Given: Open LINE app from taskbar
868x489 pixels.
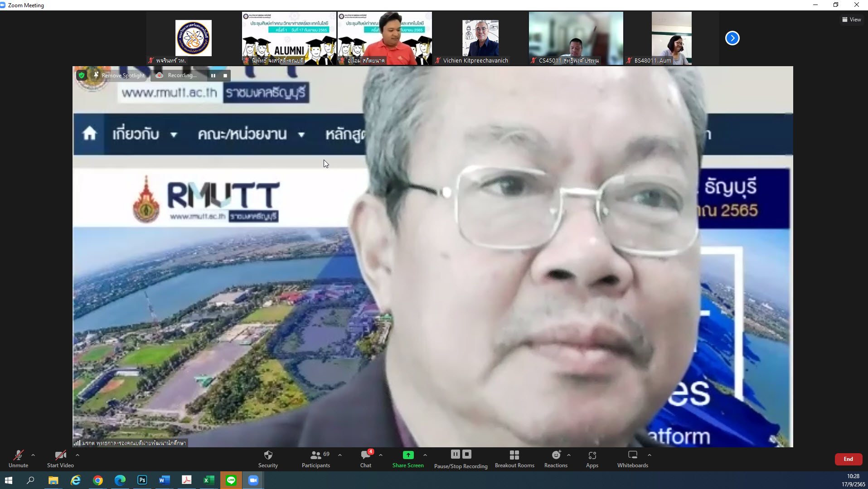Looking at the screenshot, I should tap(231, 480).
